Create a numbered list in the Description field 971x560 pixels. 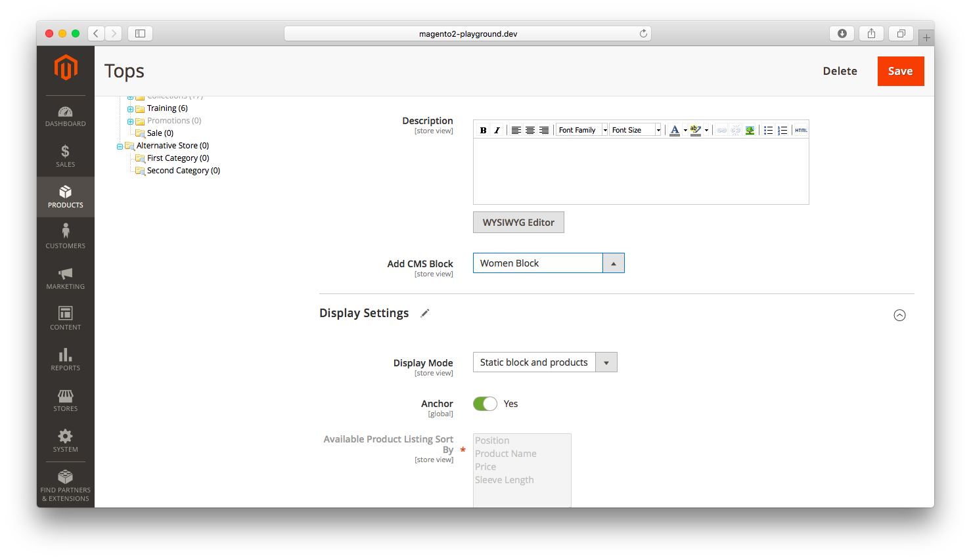tap(782, 129)
